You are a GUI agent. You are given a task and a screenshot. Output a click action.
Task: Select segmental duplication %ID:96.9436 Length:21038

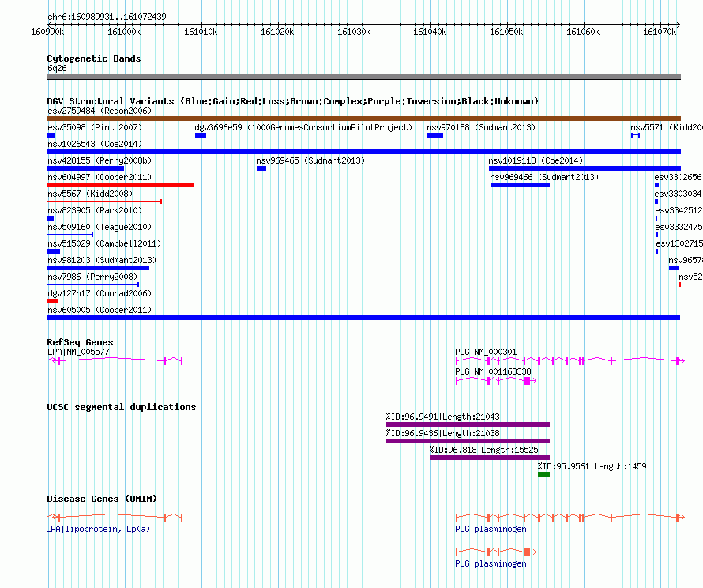tap(468, 441)
